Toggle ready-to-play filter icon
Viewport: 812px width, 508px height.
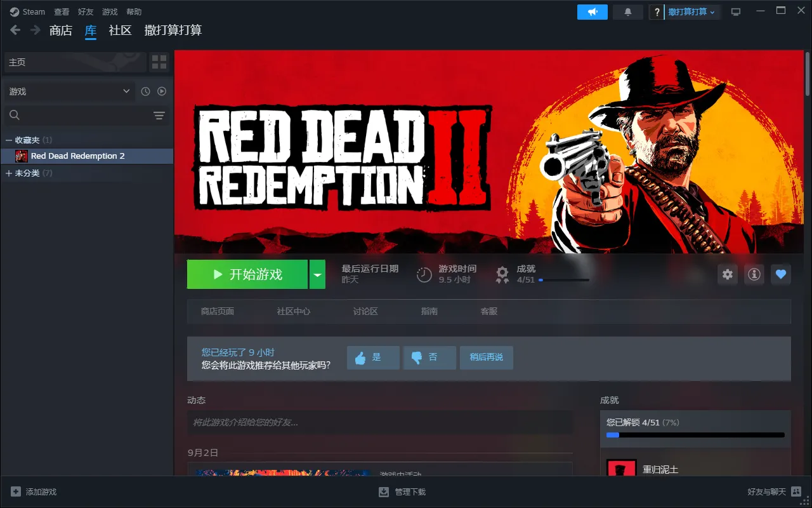pyautogui.click(x=162, y=91)
